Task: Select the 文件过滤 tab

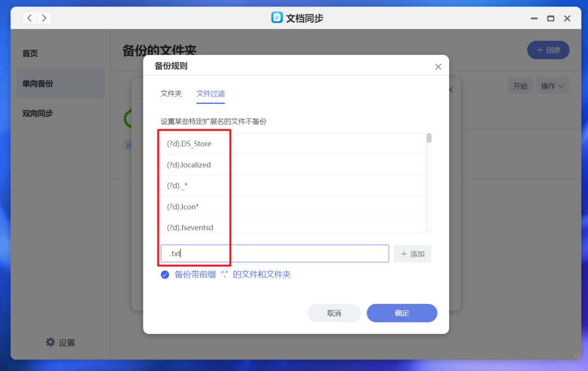Action: [211, 93]
